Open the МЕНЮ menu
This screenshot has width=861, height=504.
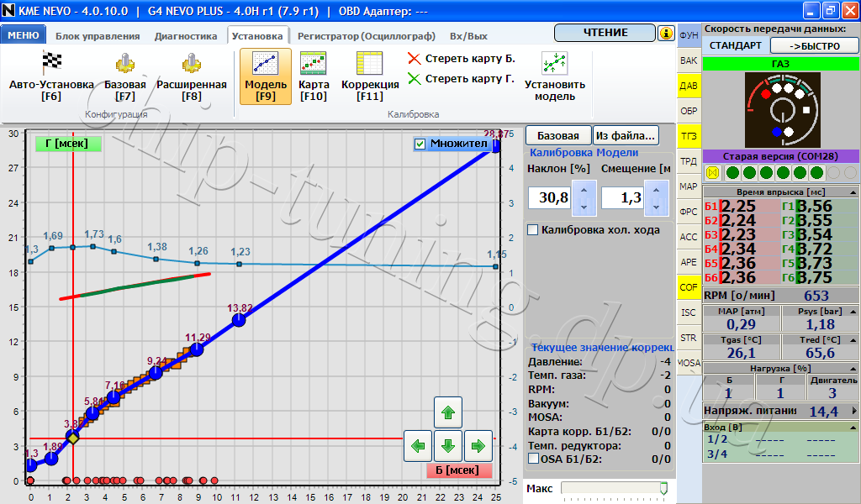23,35
